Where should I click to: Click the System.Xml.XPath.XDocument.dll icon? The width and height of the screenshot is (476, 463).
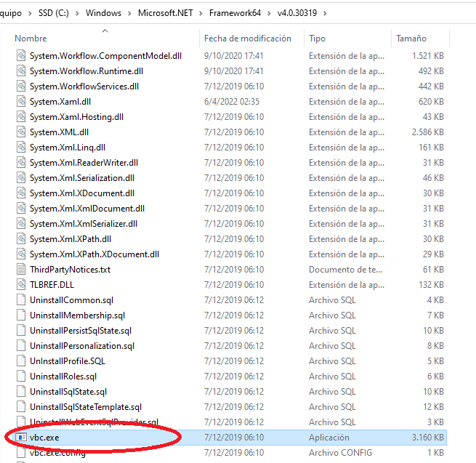tap(21, 254)
